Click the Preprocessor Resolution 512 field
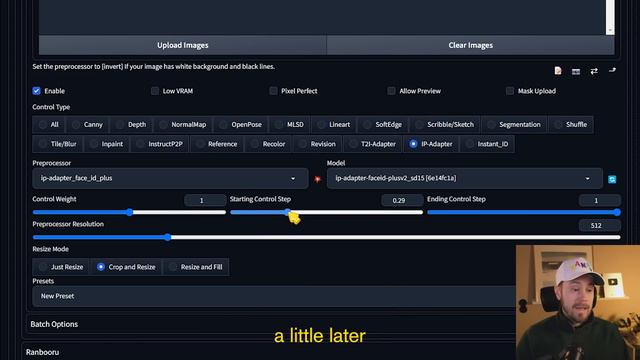Image resolution: width=640 pixels, height=360 pixels. point(600,225)
